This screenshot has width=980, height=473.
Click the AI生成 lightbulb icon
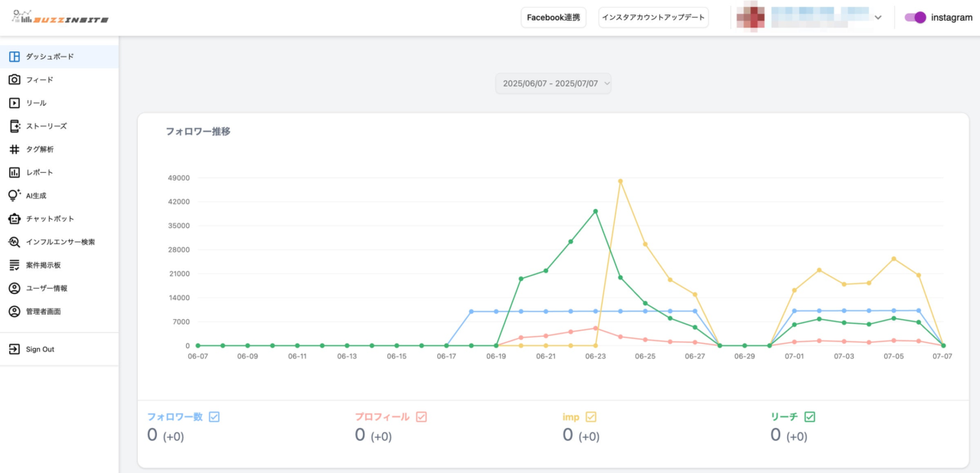tap(14, 195)
